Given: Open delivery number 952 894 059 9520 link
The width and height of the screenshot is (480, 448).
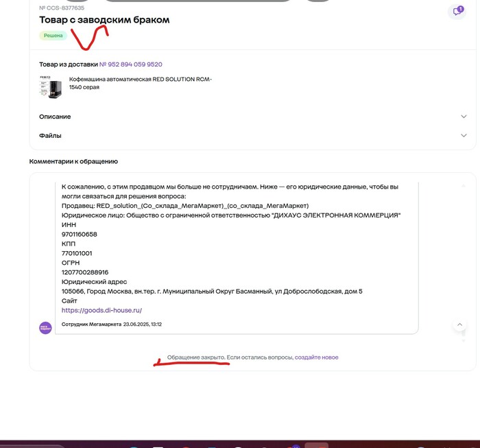Looking at the screenshot, I should click(131, 64).
